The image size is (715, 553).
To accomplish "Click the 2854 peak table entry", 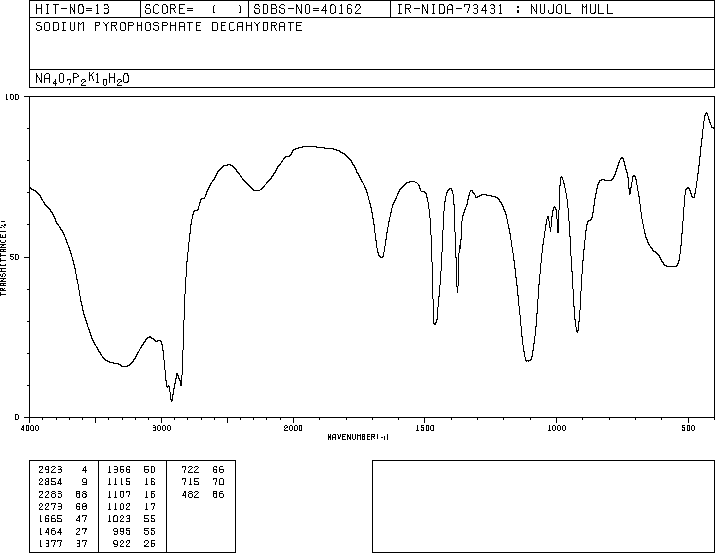I will (x=63, y=482).
